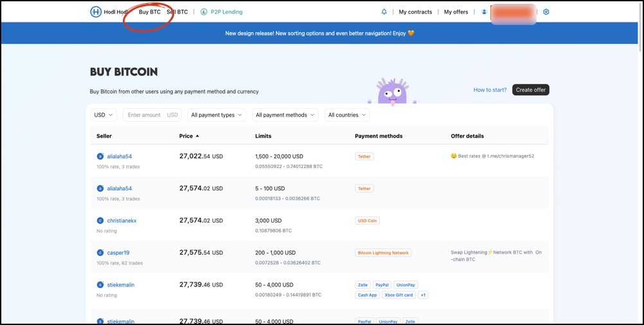
Task: Open My offers
Action: [x=456, y=12]
